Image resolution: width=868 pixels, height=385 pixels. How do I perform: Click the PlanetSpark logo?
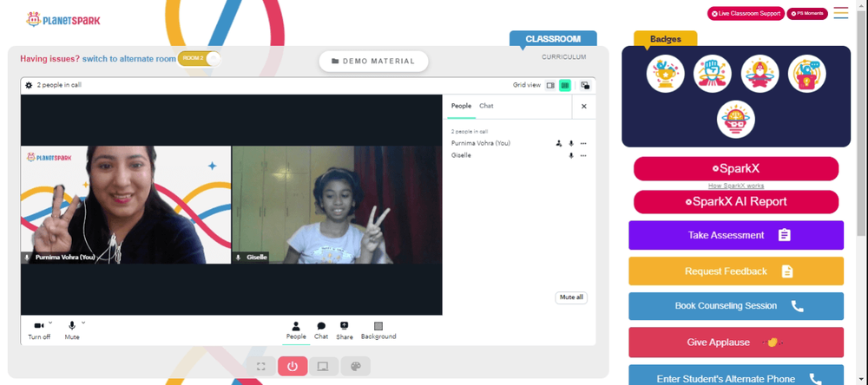pyautogui.click(x=63, y=20)
